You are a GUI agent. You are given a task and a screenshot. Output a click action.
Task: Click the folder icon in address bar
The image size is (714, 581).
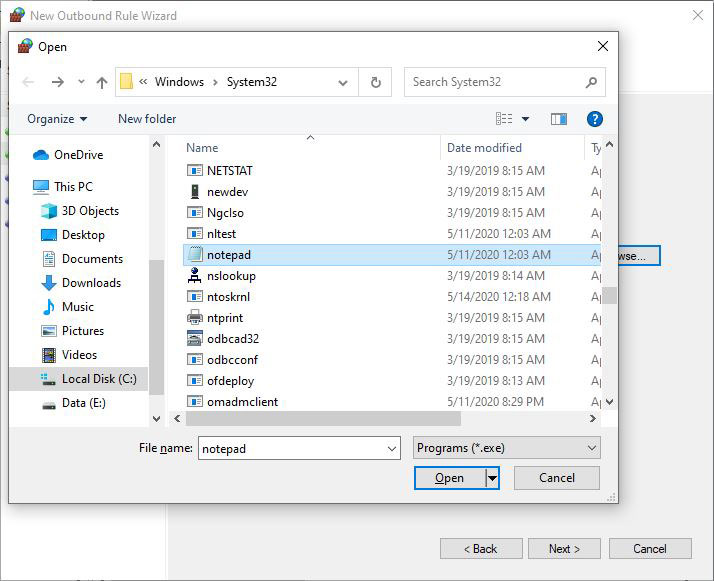(126, 82)
